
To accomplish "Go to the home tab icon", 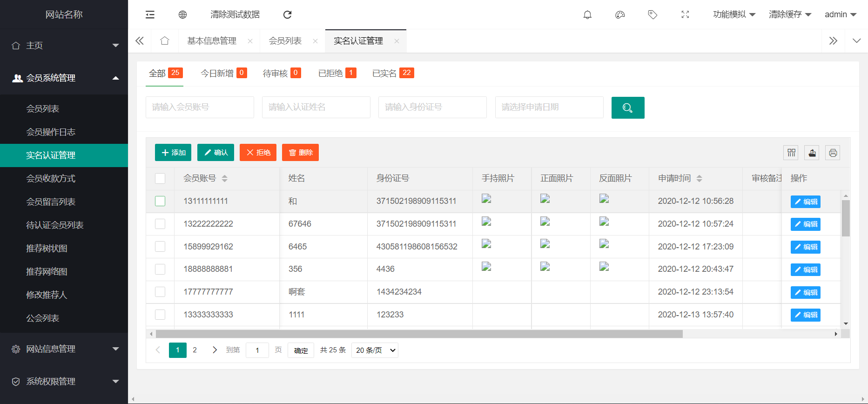I will pos(164,41).
